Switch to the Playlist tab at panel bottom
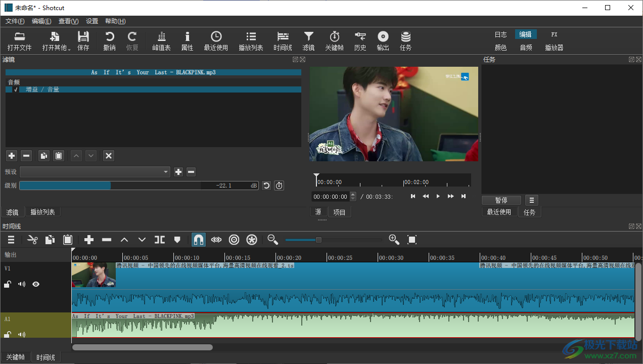This screenshot has height=364, width=643. click(42, 212)
